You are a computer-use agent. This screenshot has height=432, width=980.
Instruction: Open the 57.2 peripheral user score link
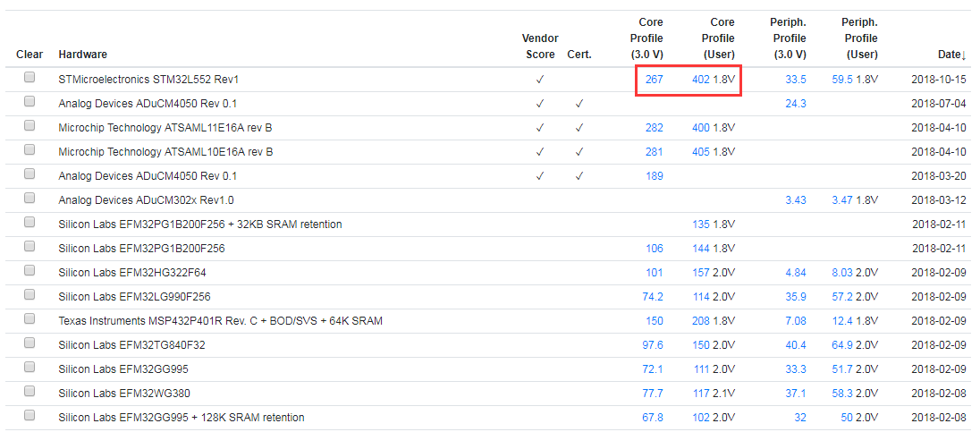[842, 297]
